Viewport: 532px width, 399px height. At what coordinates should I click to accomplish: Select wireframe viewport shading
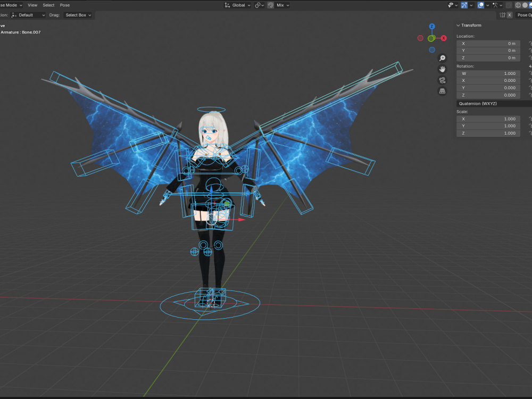pyautogui.click(x=518, y=5)
